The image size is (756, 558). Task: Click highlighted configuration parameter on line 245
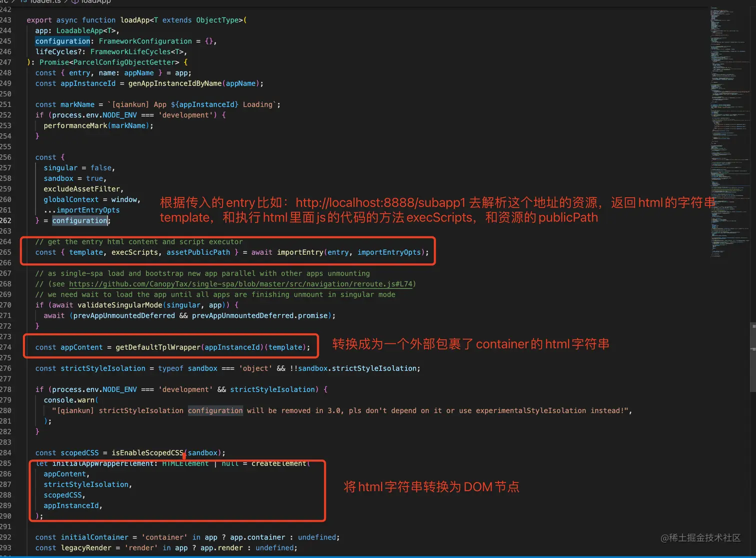[x=62, y=41]
